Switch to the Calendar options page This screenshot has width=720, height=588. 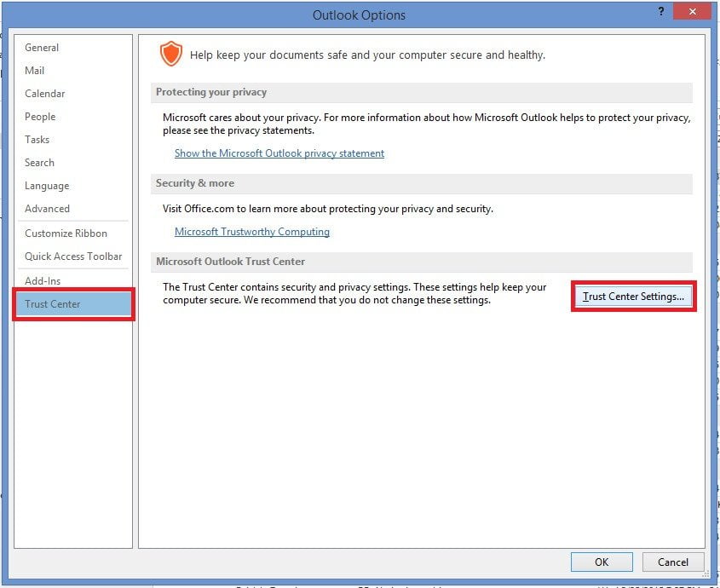pos(45,94)
